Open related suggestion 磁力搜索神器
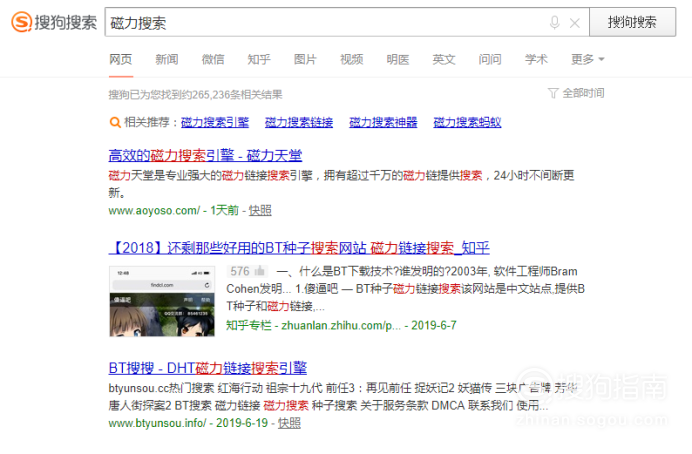The width and height of the screenshot is (692, 454). tap(383, 122)
